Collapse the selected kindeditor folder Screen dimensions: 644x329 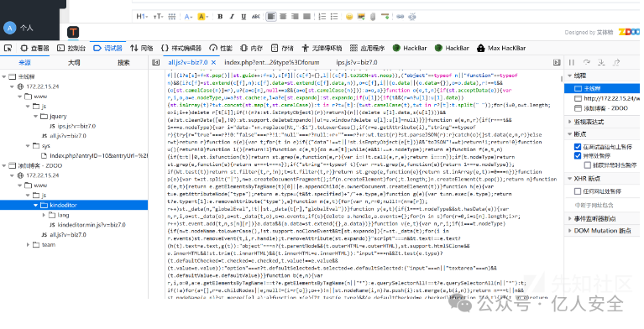pos(36,205)
